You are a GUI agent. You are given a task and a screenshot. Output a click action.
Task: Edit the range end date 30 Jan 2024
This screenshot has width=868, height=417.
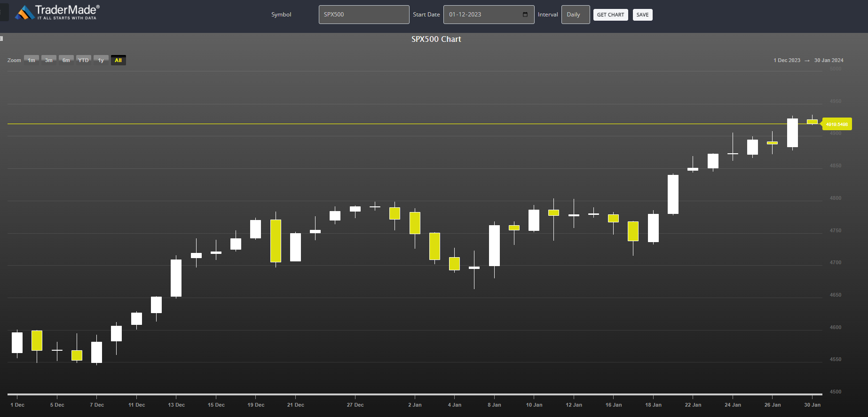pyautogui.click(x=829, y=60)
